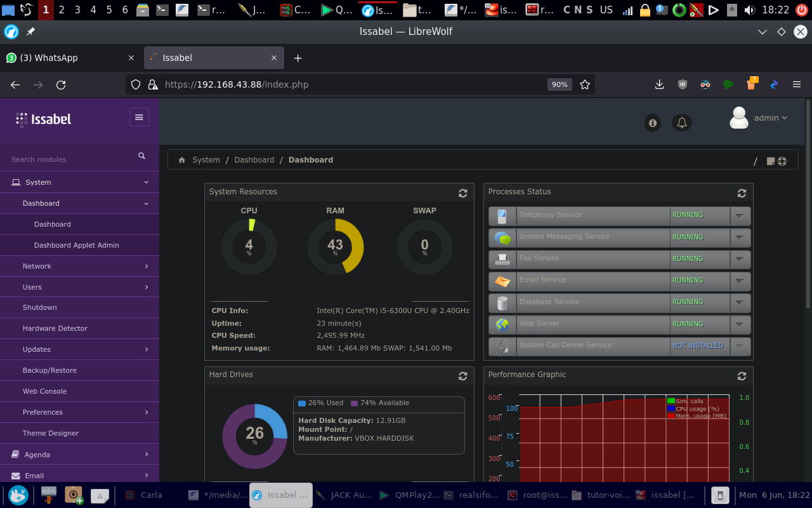812x508 pixels.
Task: Open the Shutdown menu item
Action: tap(40, 307)
